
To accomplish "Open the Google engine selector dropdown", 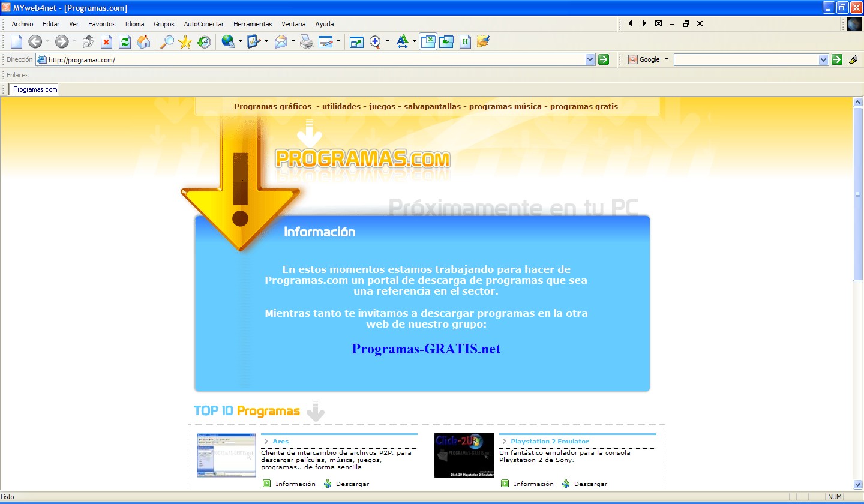I will click(x=667, y=59).
